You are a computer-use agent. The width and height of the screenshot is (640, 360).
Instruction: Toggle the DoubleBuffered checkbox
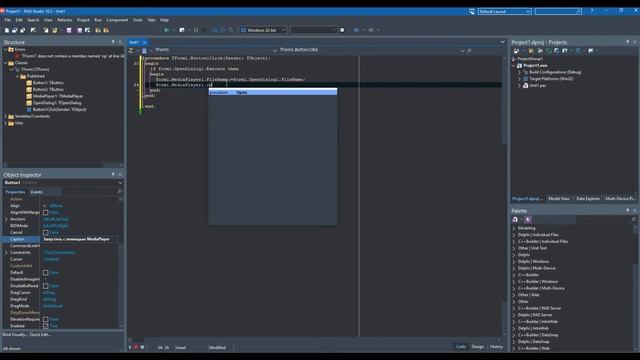[x=46, y=286]
